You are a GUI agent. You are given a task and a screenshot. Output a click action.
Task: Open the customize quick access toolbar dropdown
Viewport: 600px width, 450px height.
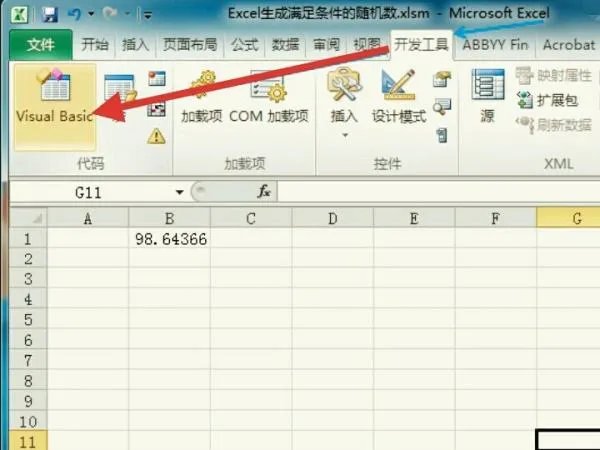tap(147, 16)
